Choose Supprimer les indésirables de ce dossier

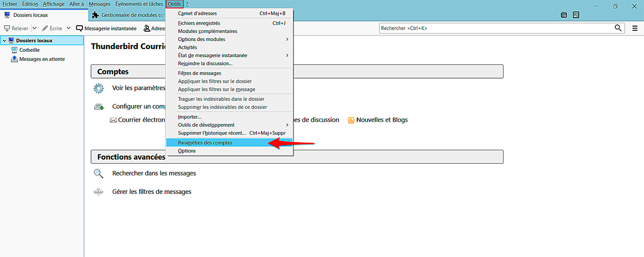click(230, 107)
